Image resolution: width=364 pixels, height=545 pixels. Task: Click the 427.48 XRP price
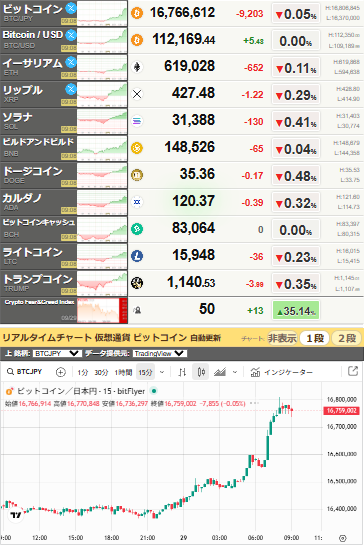pos(194,93)
